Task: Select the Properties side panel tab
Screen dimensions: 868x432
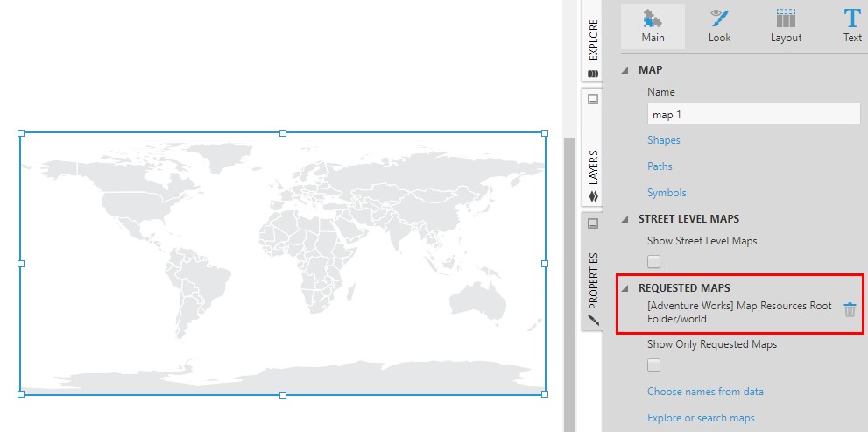Action: click(x=593, y=272)
